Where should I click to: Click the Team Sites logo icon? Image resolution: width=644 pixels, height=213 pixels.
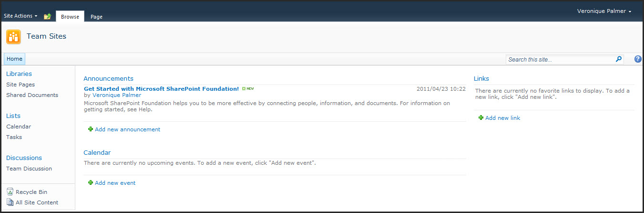[13, 37]
